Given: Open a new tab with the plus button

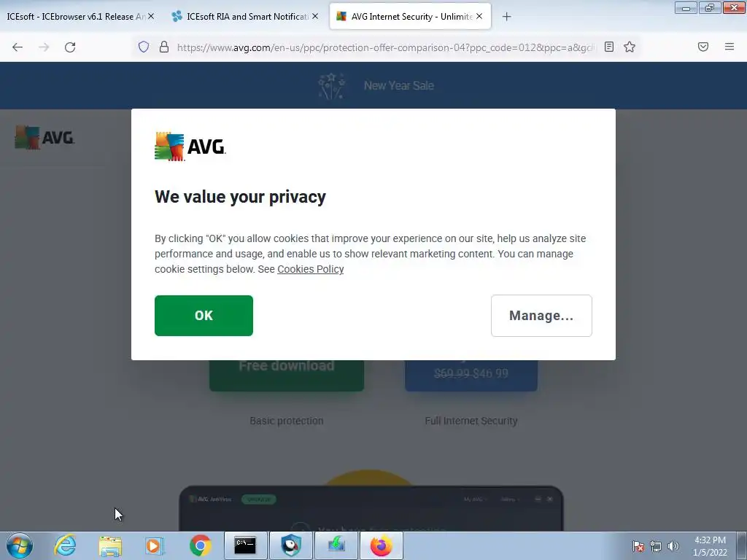Looking at the screenshot, I should 506,17.
